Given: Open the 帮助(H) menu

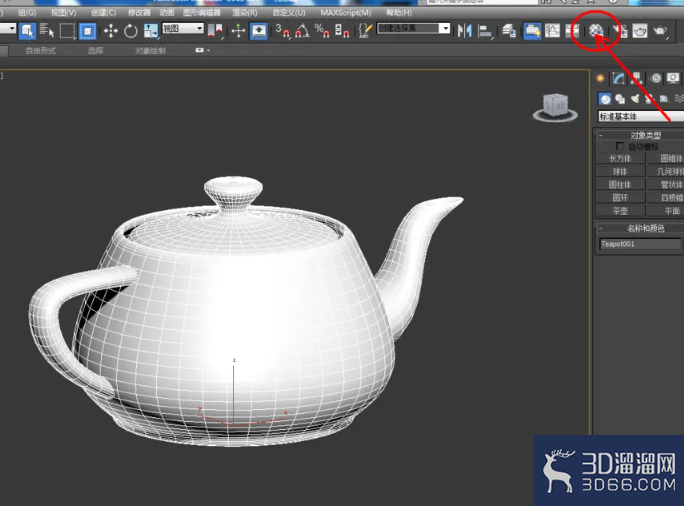Looking at the screenshot, I should [399, 13].
